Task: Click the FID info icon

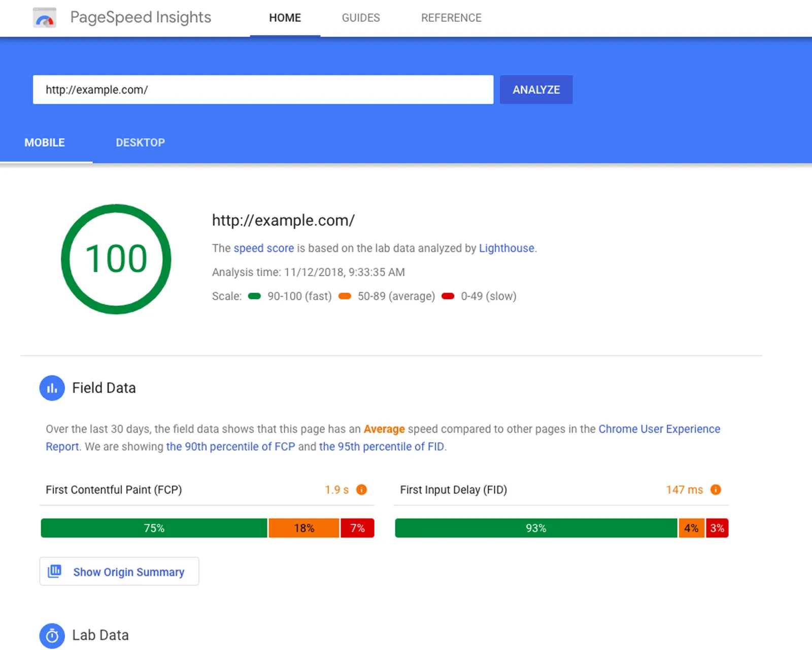Action: pos(716,490)
